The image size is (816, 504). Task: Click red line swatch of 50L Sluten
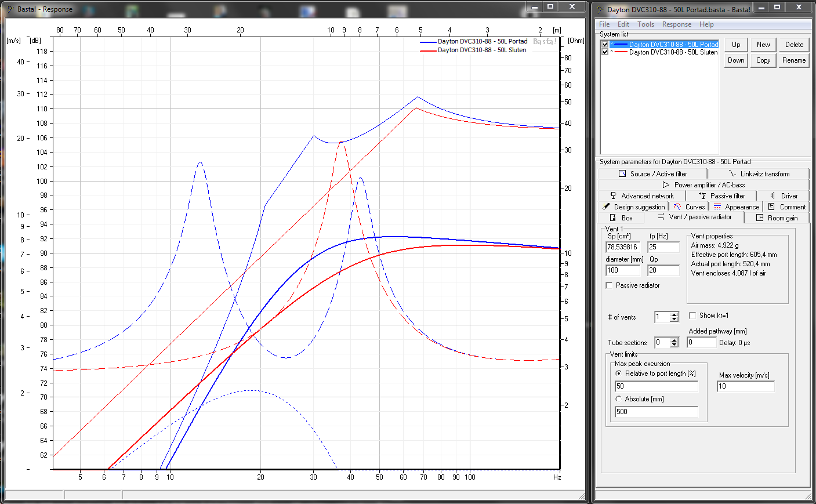[621, 52]
